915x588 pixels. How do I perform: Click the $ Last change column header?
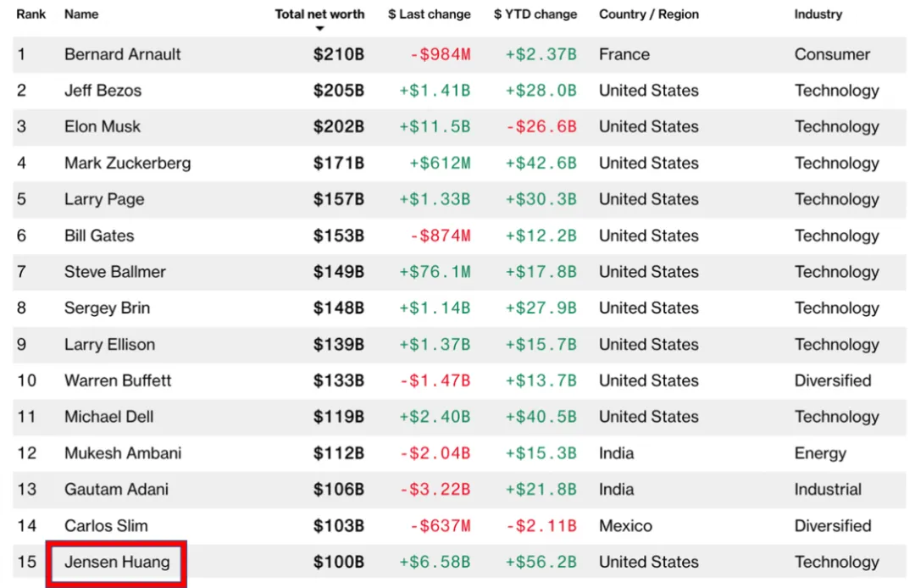[429, 14]
